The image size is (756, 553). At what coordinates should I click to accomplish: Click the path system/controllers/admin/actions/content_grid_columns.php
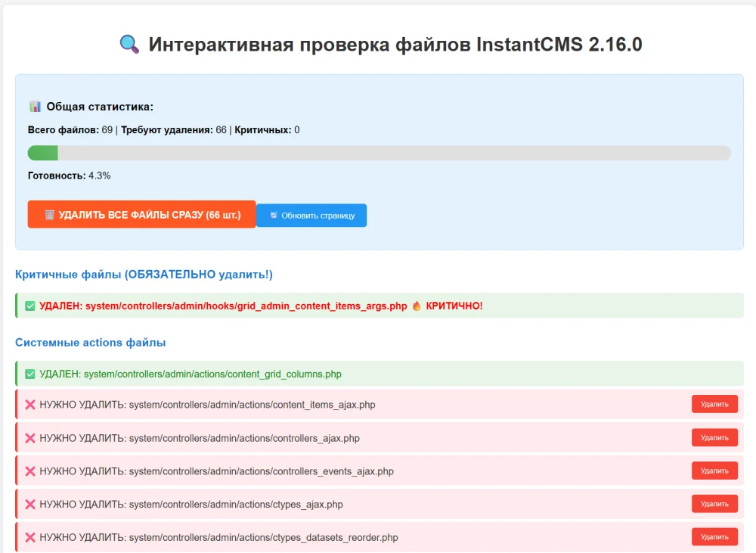tap(212, 374)
